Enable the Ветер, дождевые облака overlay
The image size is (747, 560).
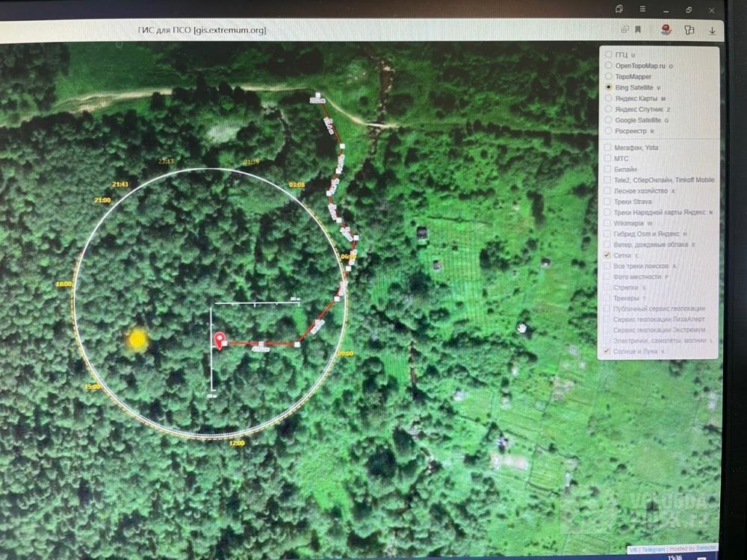(x=607, y=244)
